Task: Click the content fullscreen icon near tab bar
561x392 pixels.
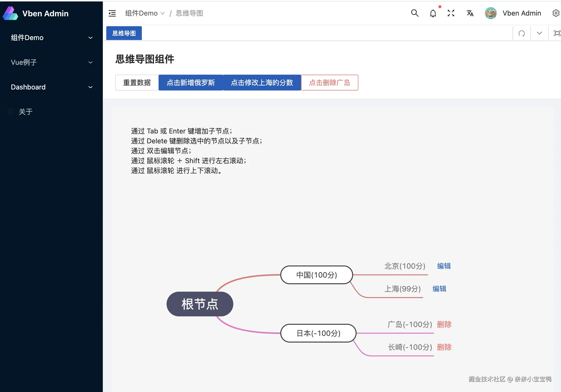Action: click(557, 33)
